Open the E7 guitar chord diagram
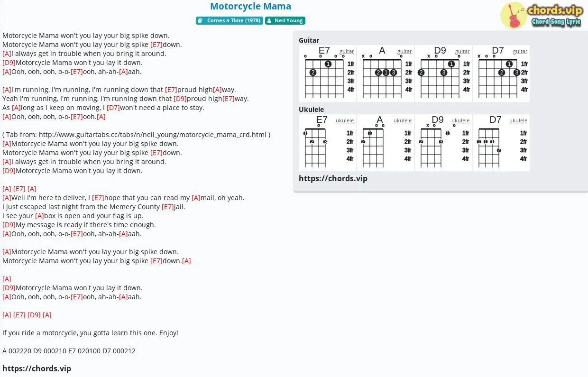The width and height of the screenshot is (588, 377). [328, 74]
